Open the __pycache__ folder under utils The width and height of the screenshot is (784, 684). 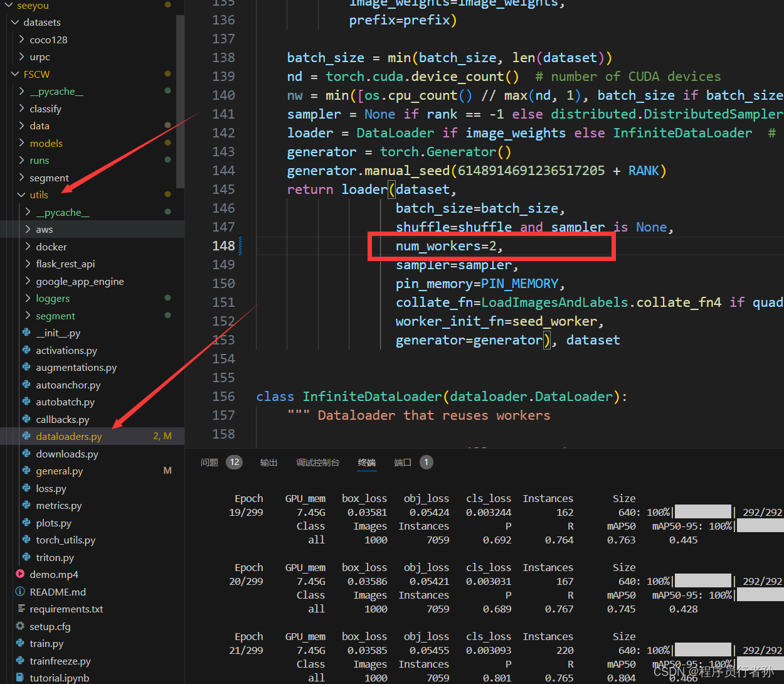pos(92,212)
